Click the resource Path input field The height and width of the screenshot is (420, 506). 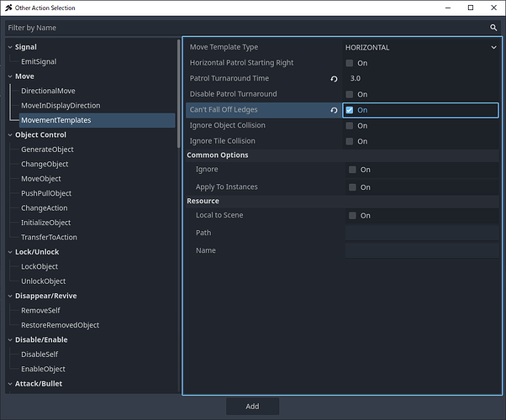tap(421, 233)
